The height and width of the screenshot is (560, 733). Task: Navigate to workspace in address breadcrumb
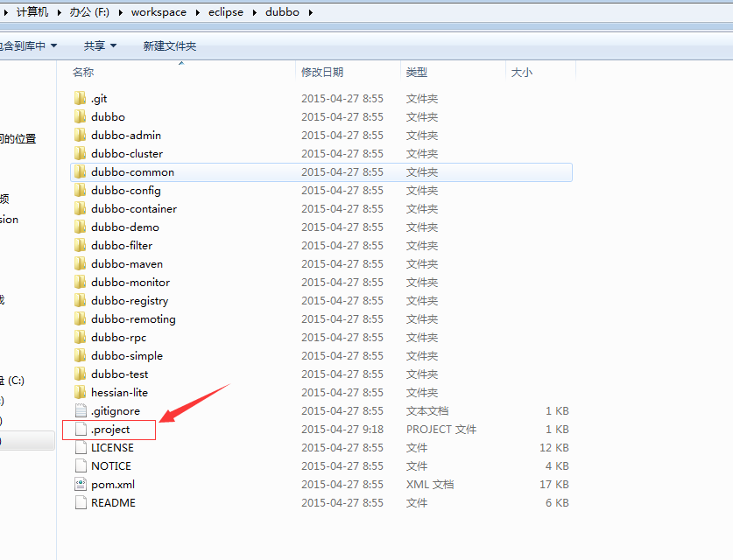click(x=159, y=12)
